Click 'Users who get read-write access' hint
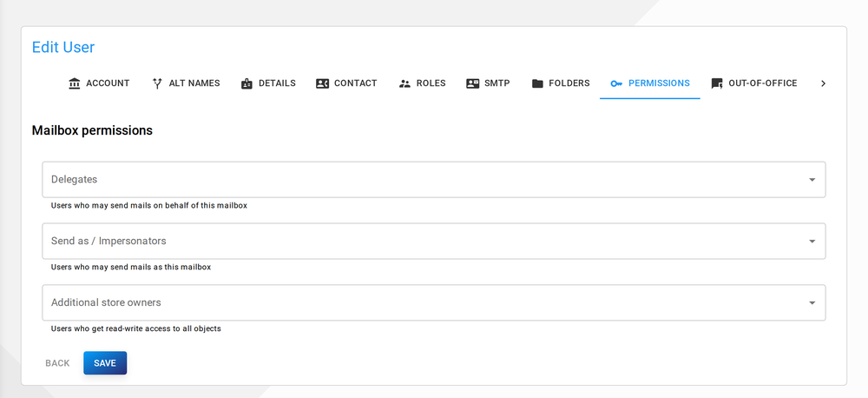This screenshot has height=398, width=868. pos(135,328)
